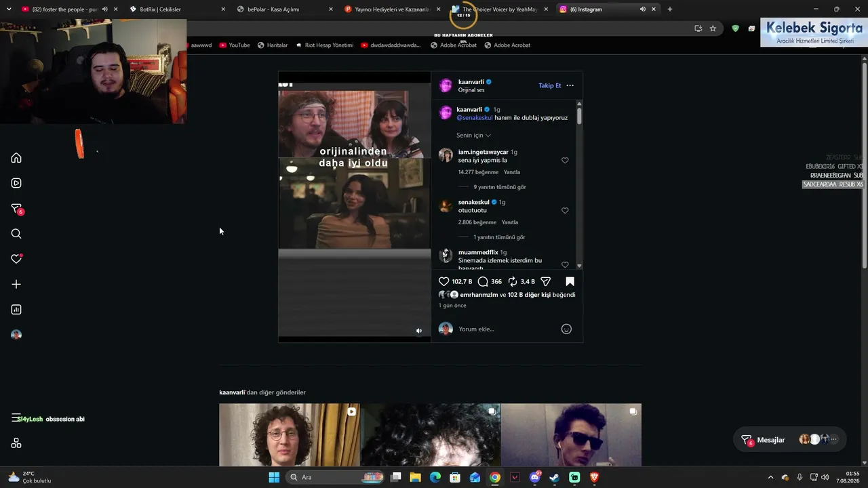
Task: Open the sunglasses man post thumbnail
Action: [x=571, y=435]
